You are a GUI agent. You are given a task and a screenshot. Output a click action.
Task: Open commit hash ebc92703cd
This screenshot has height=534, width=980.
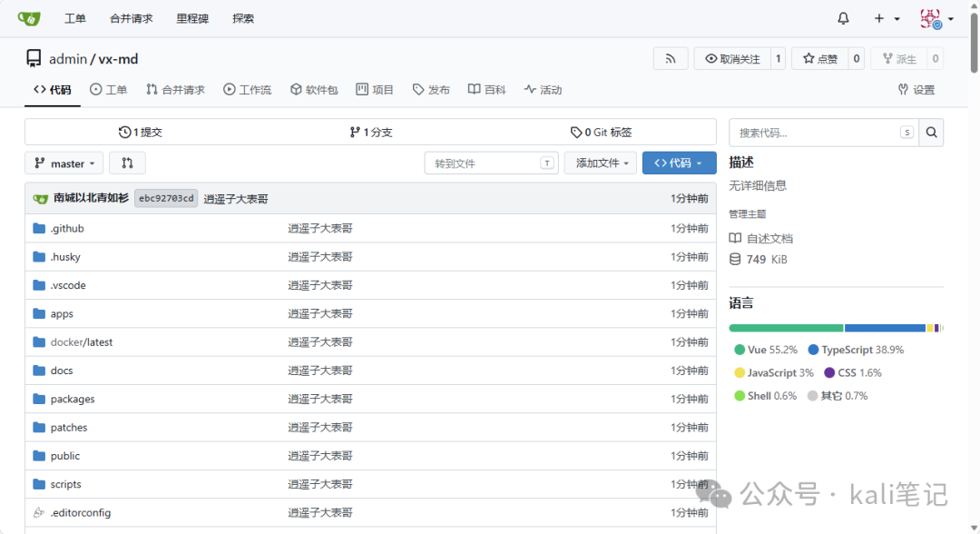click(x=166, y=198)
